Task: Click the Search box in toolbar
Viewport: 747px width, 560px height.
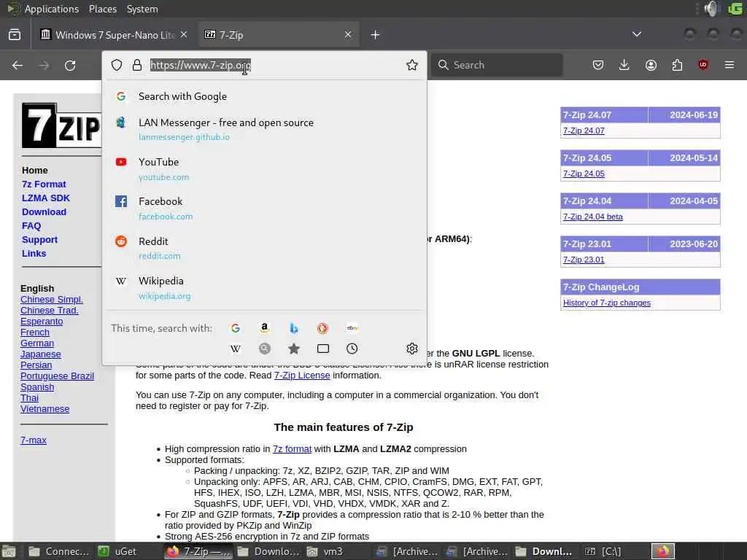Action: coord(497,65)
